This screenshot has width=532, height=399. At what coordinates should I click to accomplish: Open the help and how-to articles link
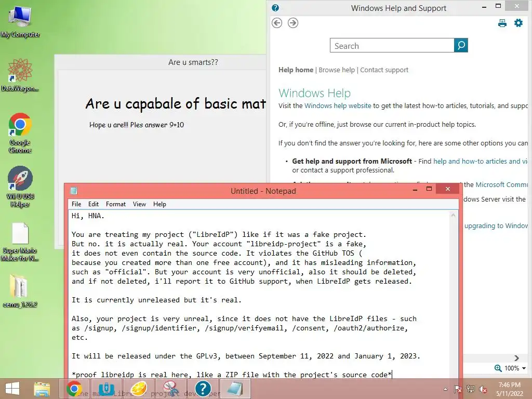[481, 162]
